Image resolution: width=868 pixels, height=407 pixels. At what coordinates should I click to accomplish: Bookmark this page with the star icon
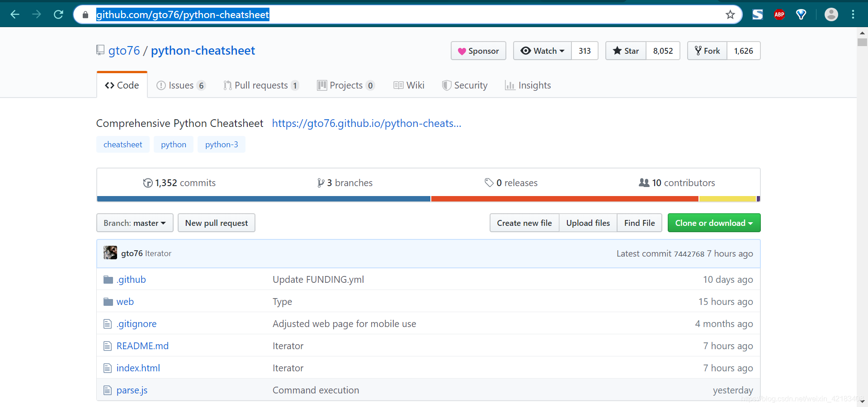tap(730, 14)
